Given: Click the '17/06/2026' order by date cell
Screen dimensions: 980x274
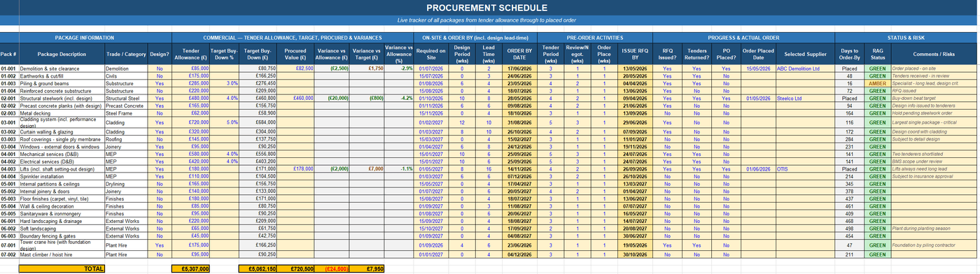Looking at the screenshot, I should 520,69.
